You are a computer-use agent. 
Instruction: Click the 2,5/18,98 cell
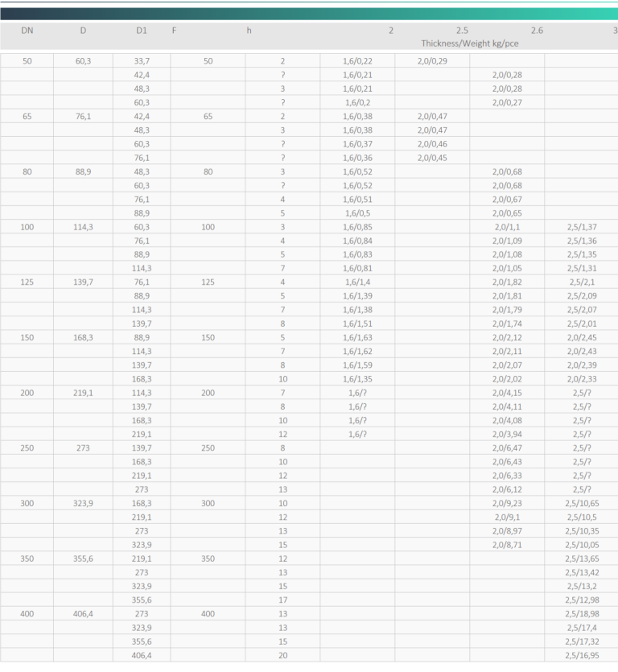[582, 613]
